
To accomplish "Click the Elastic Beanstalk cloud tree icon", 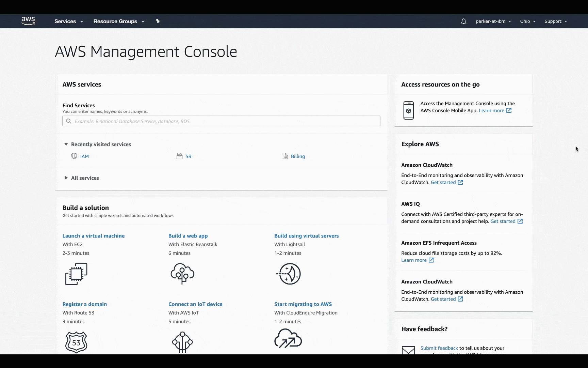I will click(x=182, y=274).
